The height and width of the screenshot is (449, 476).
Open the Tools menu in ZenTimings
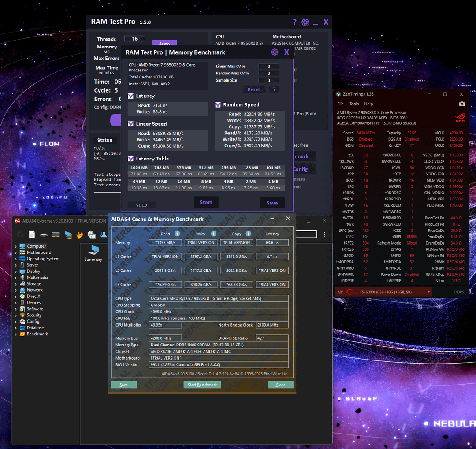click(x=354, y=104)
